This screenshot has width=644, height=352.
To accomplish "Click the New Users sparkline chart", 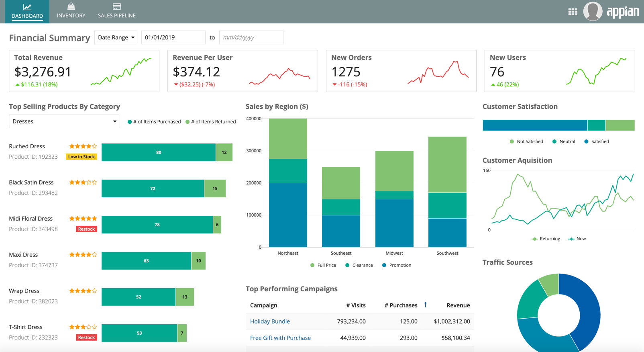I will [596, 71].
